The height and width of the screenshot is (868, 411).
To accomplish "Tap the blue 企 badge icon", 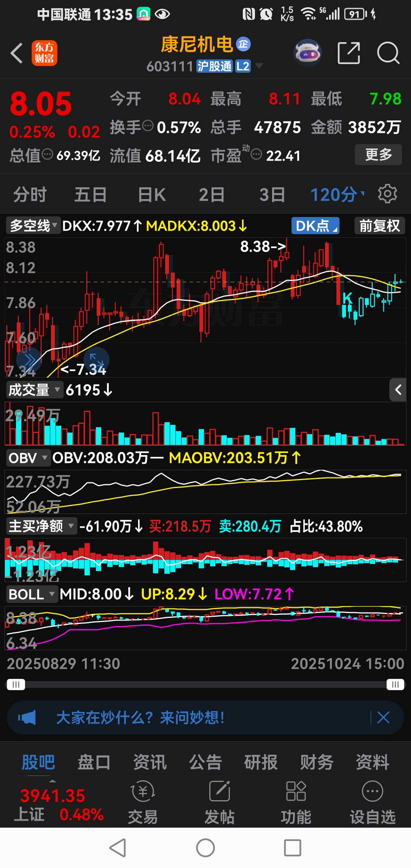I will 243,44.
